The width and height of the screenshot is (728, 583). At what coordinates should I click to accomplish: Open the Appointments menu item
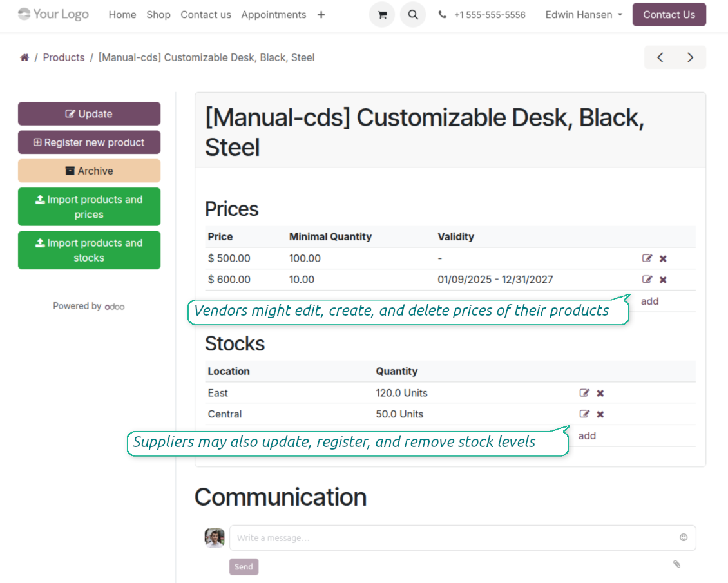(274, 15)
